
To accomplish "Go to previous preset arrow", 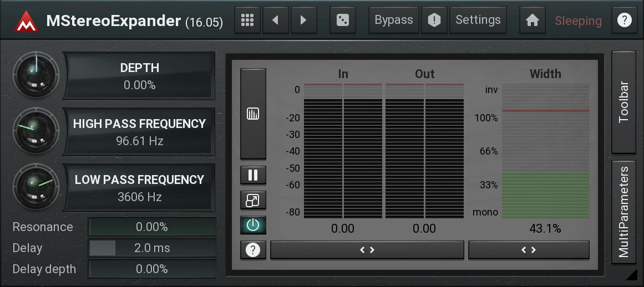I will [276, 20].
